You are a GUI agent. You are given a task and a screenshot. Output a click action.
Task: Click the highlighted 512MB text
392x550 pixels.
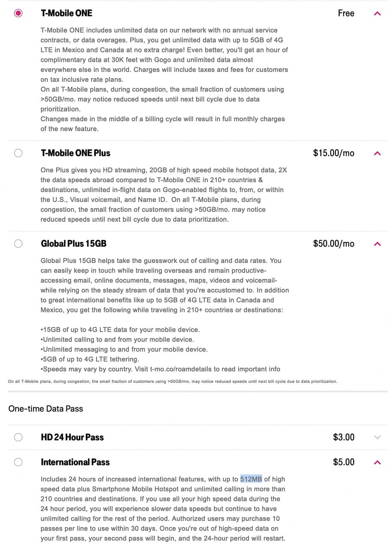[x=251, y=479]
